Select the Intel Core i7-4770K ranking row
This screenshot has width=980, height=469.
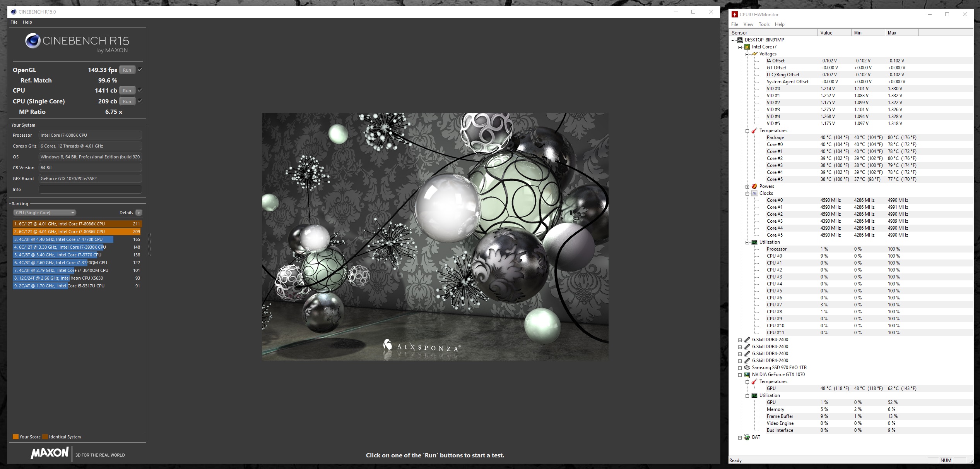77,239
